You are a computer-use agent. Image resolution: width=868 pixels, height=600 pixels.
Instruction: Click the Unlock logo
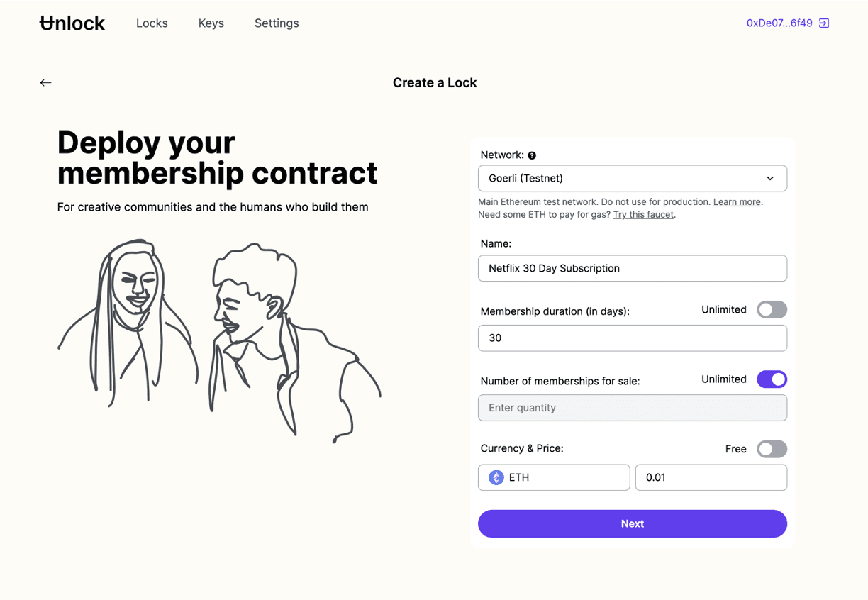point(72,23)
